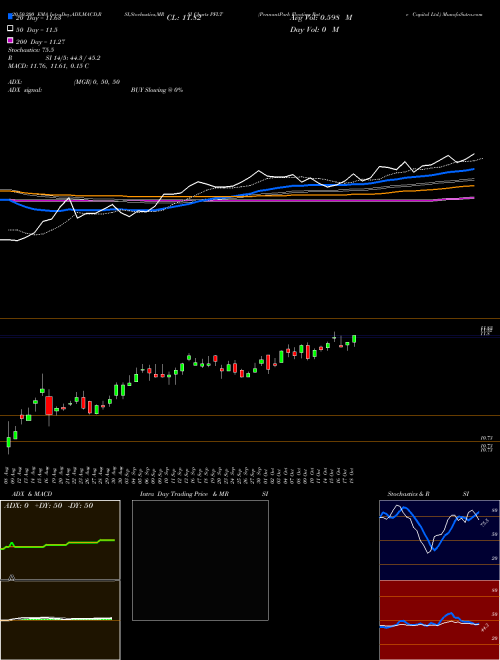Image resolution: width=500 pixels, height=660 pixels.
Task: Click the MACD lower sub-panel
Action: coord(60,620)
